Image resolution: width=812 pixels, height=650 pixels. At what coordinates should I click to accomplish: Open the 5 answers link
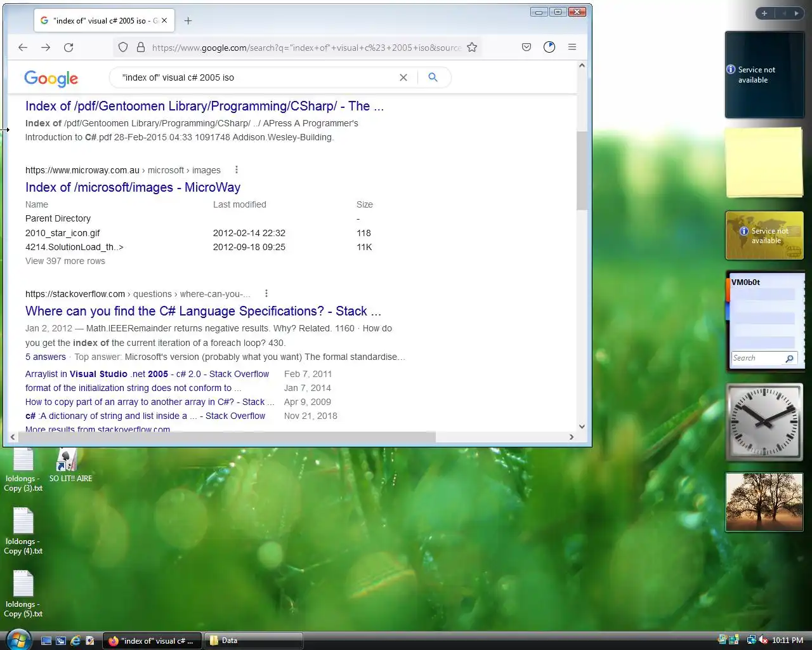46,357
